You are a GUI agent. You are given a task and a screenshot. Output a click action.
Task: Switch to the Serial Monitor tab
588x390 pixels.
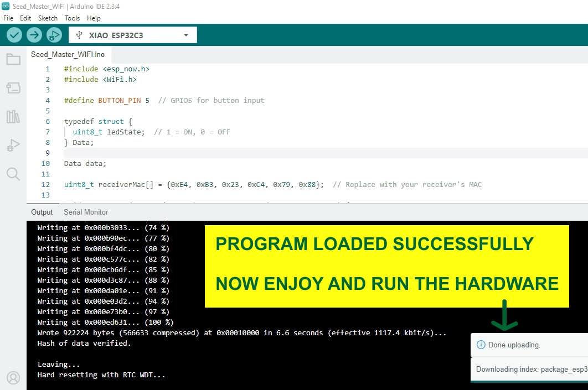click(x=86, y=212)
